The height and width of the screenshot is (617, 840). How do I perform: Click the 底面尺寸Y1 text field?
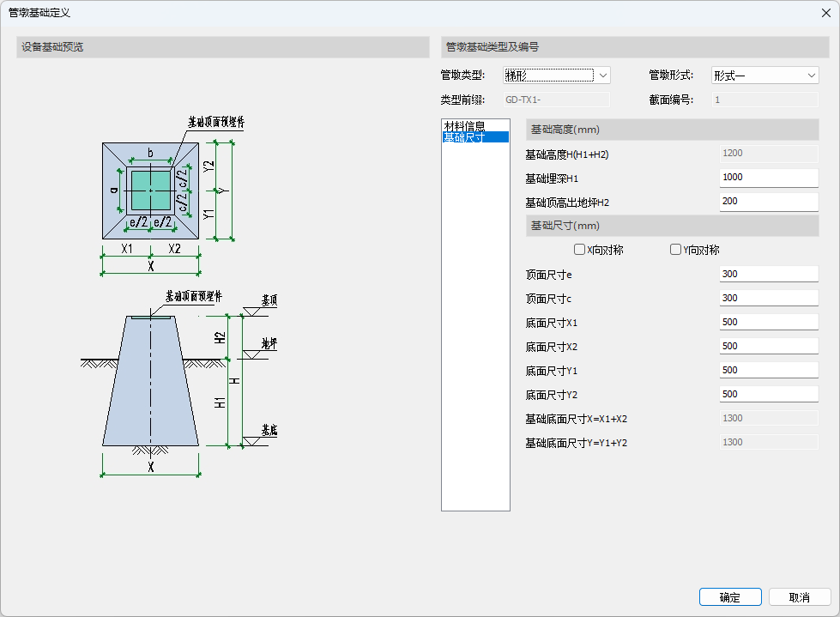769,370
